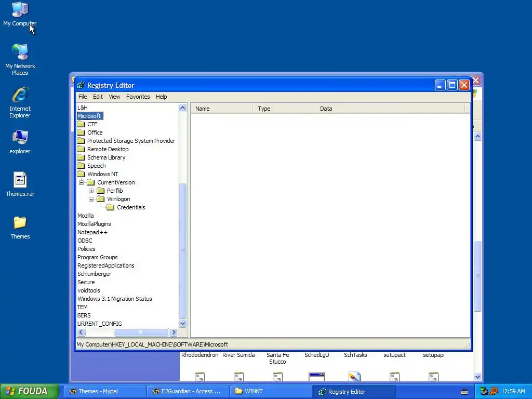
Task: Click the FOUDA Start button
Action: coord(30,391)
